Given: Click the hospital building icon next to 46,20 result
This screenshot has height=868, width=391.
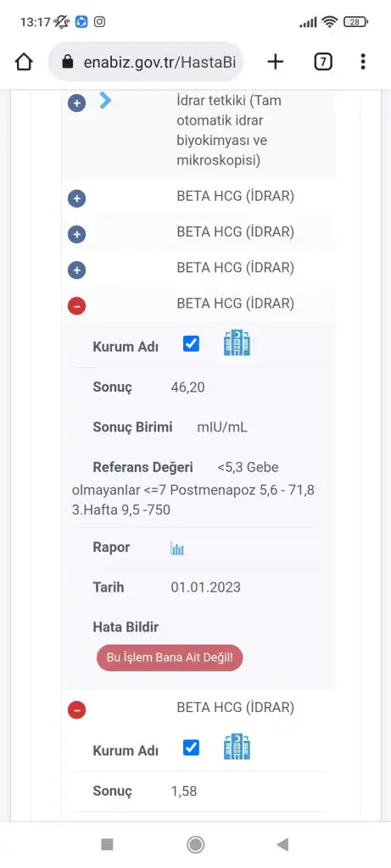Looking at the screenshot, I should (237, 342).
